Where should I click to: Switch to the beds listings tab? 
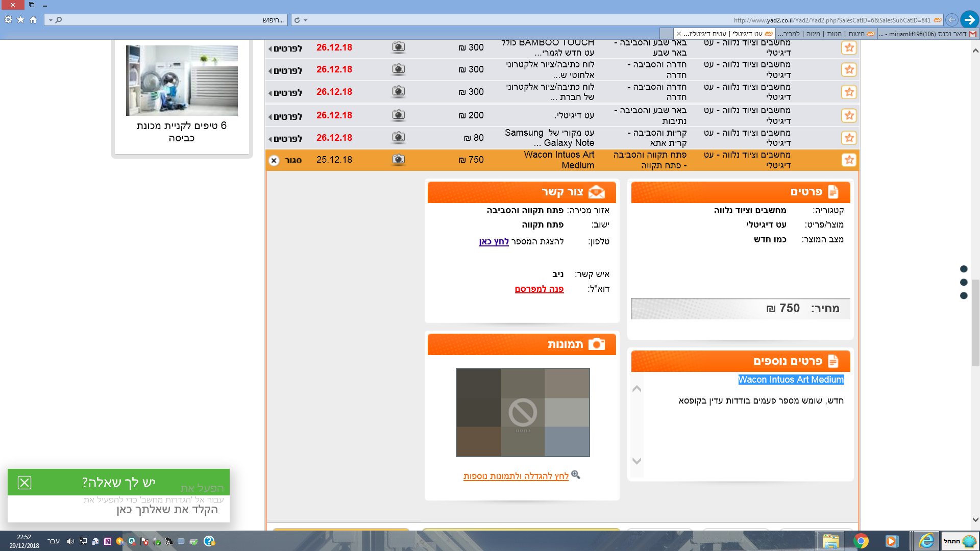tap(827, 34)
